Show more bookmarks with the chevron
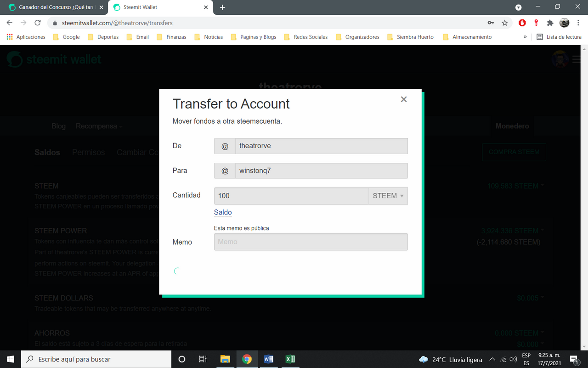Screen dimensions: 588x368 click(525, 37)
